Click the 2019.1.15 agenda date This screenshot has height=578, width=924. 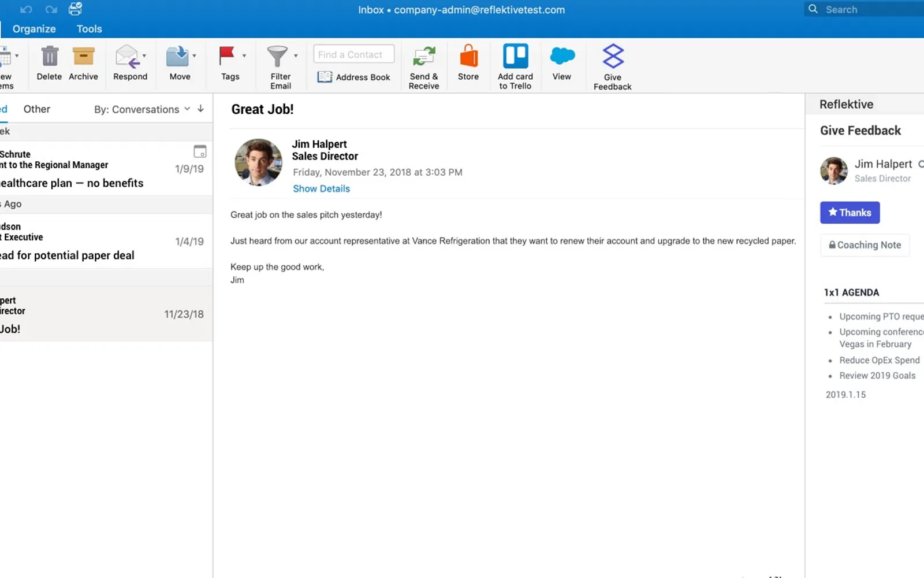(x=845, y=395)
